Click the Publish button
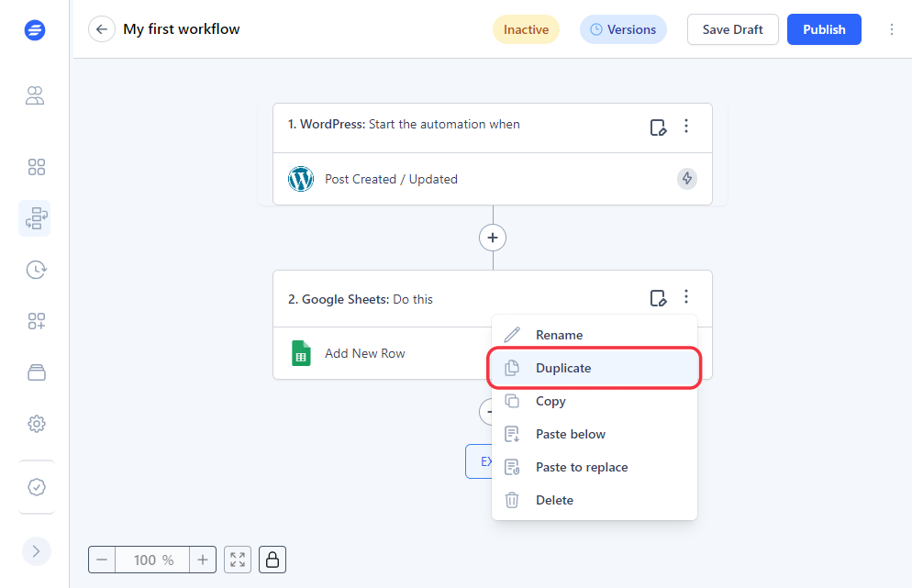This screenshot has width=912, height=588. [823, 29]
